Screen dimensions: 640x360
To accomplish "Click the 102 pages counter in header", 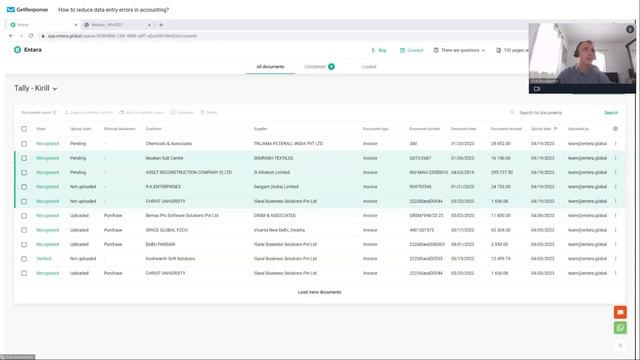I will [x=512, y=50].
